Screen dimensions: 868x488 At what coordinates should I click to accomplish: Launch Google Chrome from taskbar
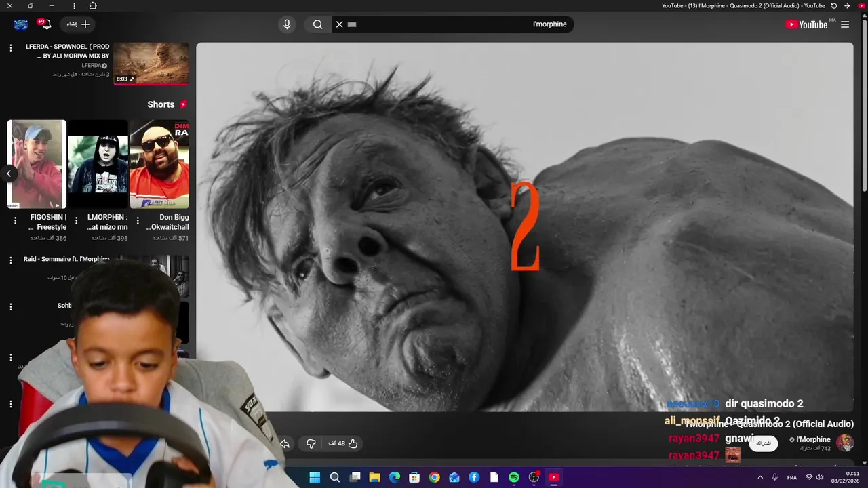434,477
